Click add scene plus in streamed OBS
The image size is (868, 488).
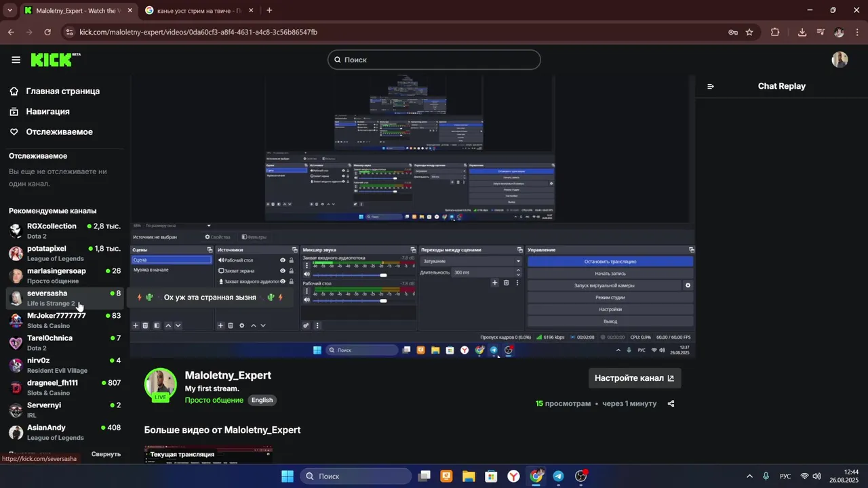coord(136,325)
